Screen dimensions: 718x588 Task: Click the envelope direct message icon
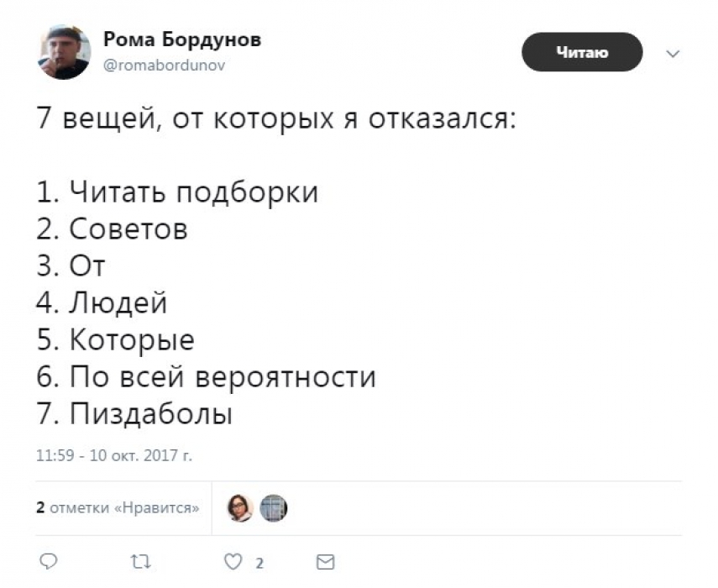click(324, 561)
